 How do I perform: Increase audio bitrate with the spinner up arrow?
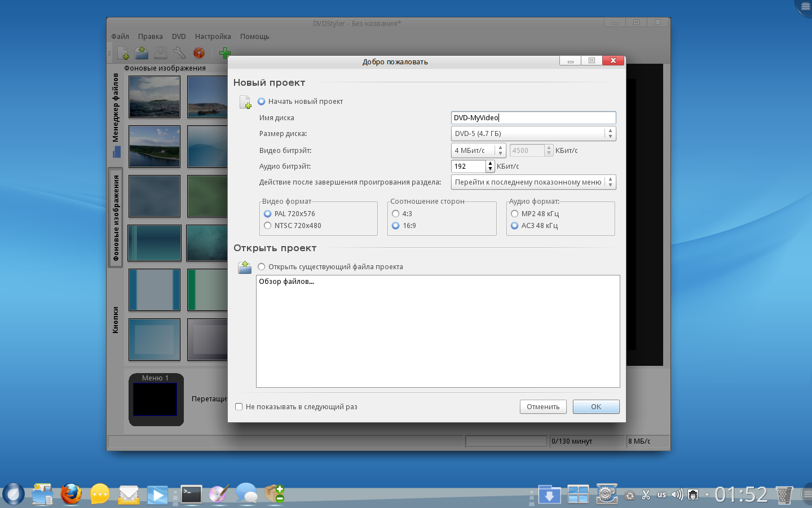(490, 164)
